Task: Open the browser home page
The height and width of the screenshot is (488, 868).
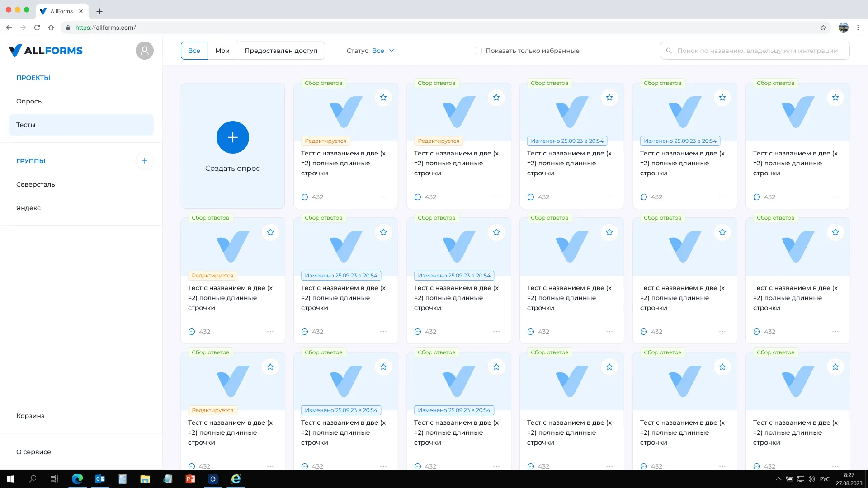Action: (x=51, y=28)
